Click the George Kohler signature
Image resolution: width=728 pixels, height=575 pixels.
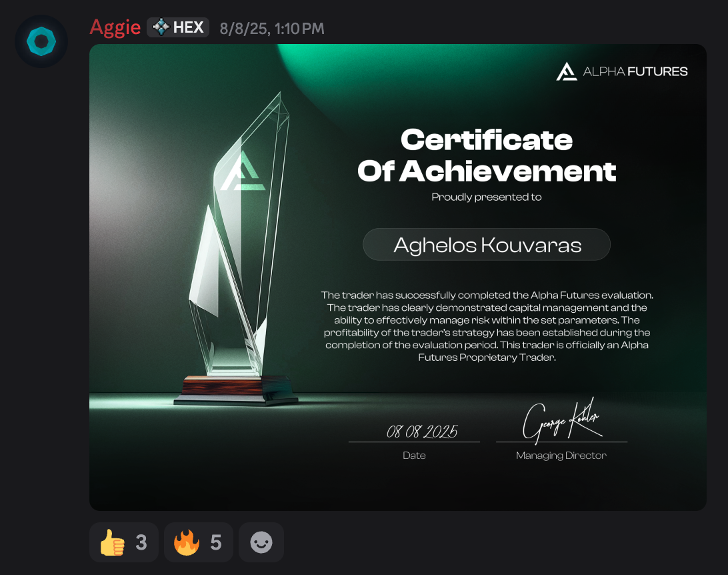coord(562,421)
